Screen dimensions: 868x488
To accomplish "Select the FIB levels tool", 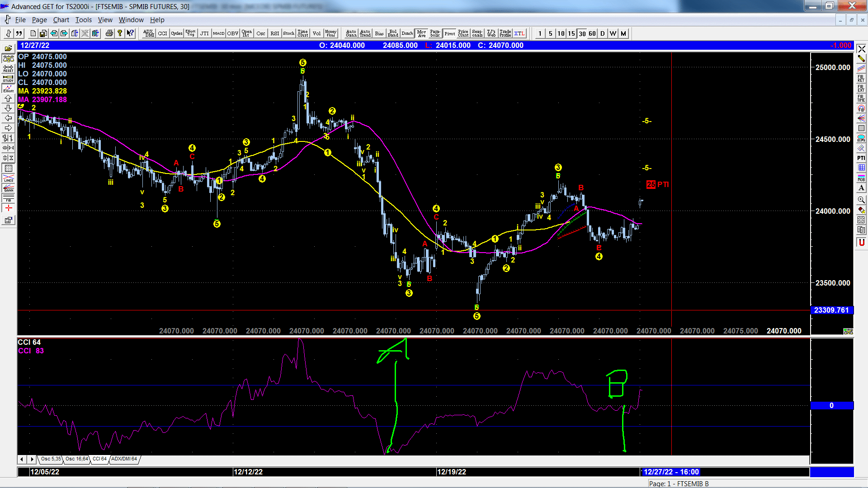I will 8,198.
